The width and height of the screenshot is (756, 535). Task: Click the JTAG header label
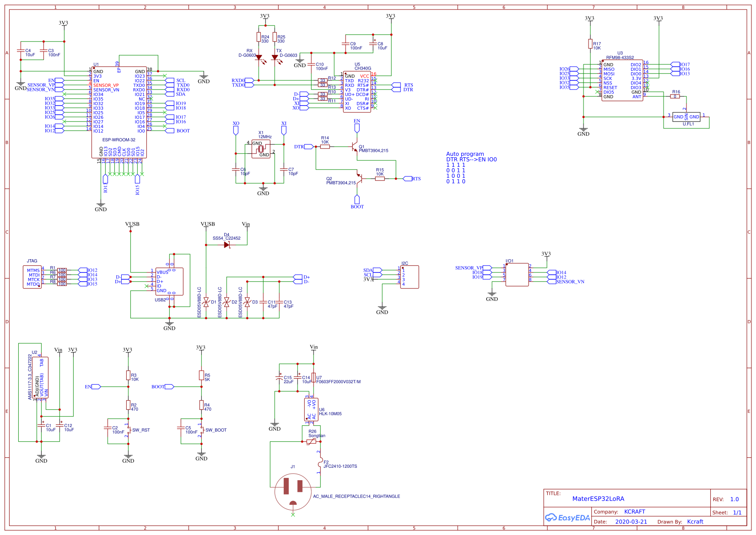click(x=32, y=261)
